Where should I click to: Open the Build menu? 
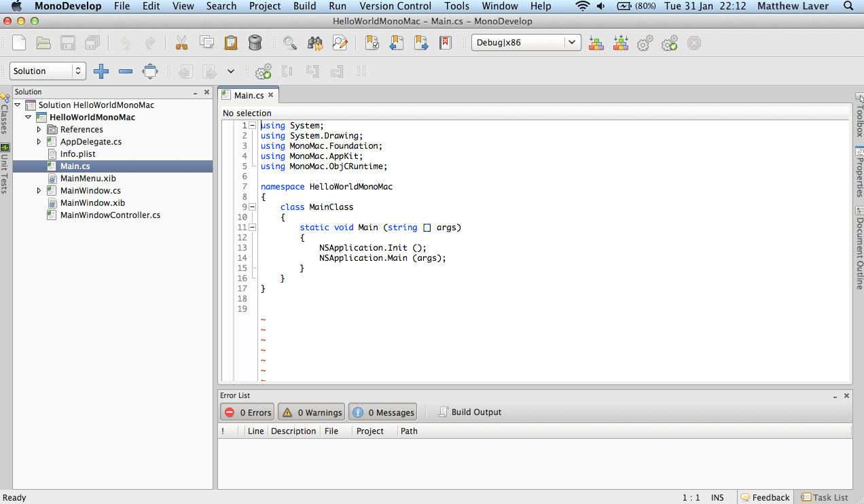click(304, 6)
